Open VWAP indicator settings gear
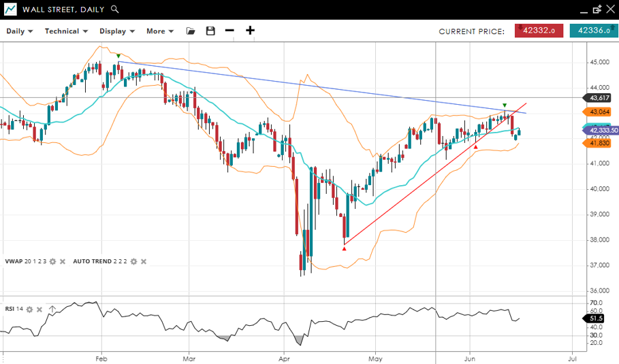The height and width of the screenshot is (364, 619). click(x=52, y=261)
